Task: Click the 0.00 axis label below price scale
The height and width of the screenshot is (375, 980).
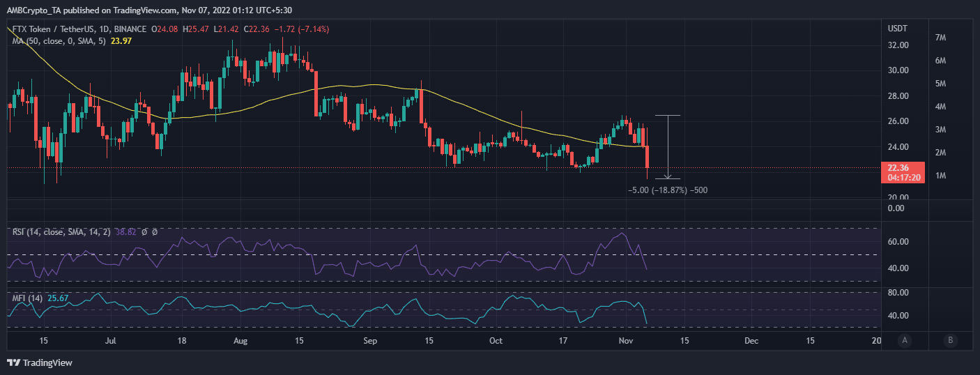Action: tap(898, 208)
